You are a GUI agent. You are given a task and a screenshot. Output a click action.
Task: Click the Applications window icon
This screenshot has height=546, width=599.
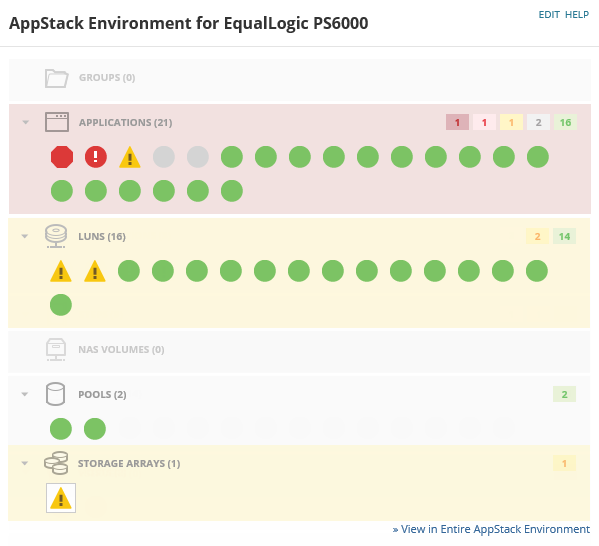[x=57, y=122]
